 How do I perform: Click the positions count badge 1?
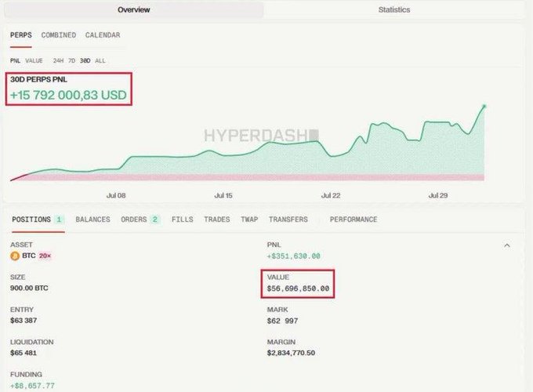(59, 220)
